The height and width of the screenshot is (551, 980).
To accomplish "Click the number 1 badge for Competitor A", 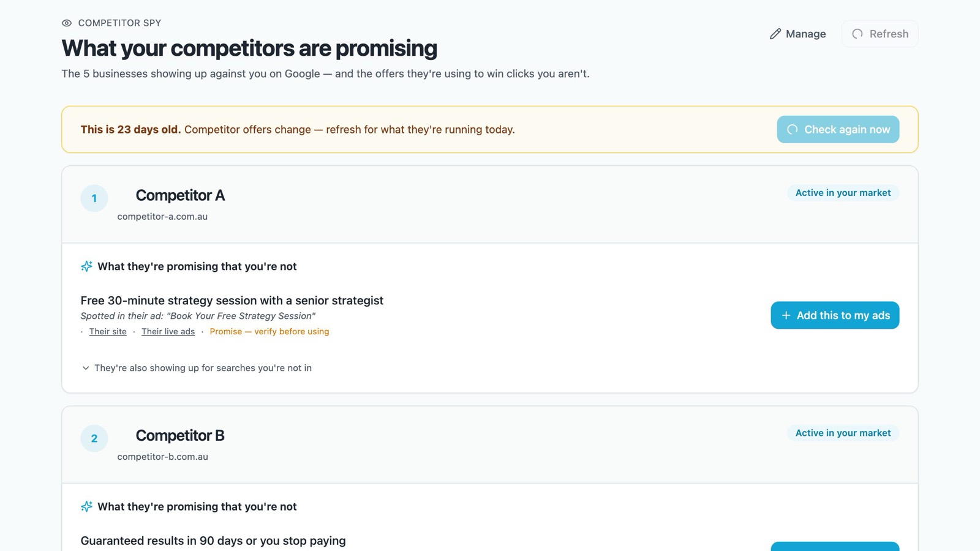I will click(x=94, y=198).
